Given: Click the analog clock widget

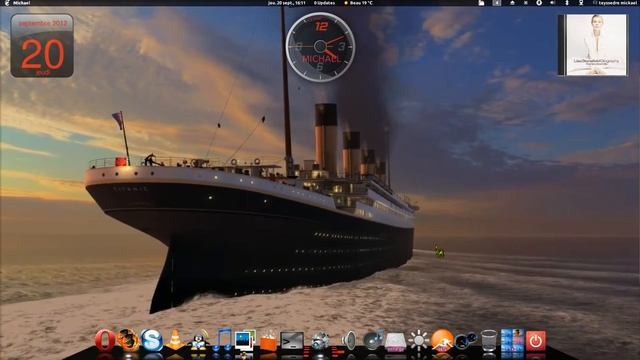Looking at the screenshot, I should (320, 47).
